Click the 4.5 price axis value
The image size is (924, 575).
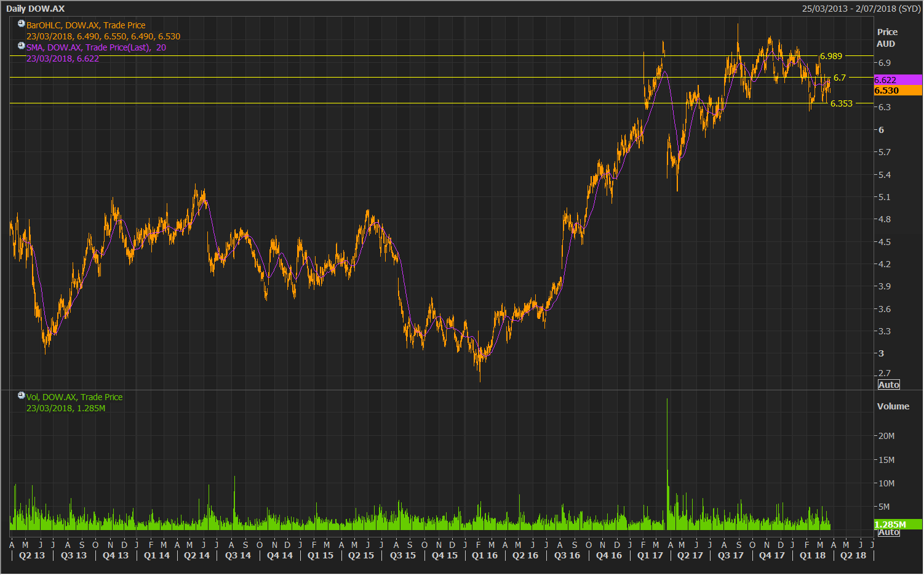885,242
